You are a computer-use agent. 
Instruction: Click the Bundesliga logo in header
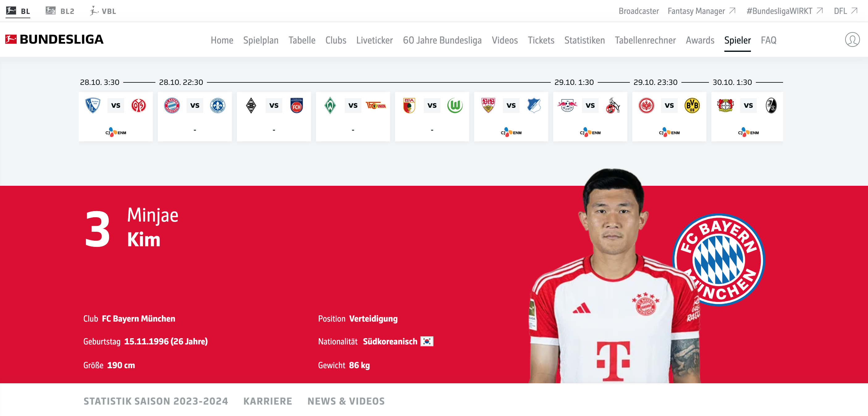(x=54, y=40)
